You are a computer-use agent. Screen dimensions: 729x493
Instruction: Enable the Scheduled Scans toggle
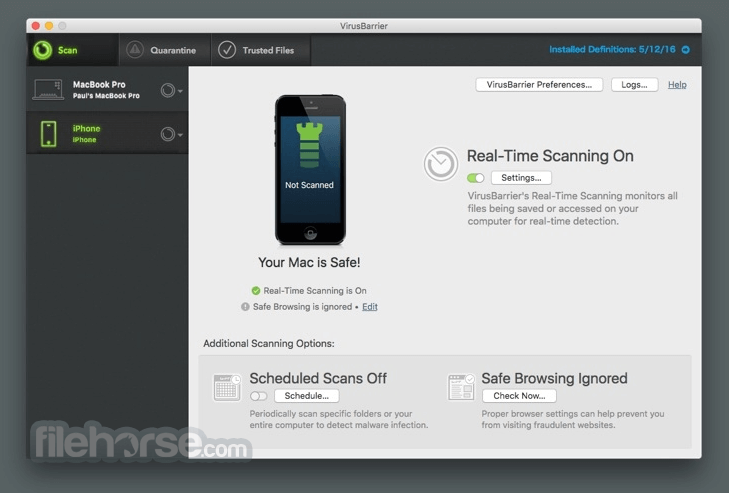coord(258,396)
